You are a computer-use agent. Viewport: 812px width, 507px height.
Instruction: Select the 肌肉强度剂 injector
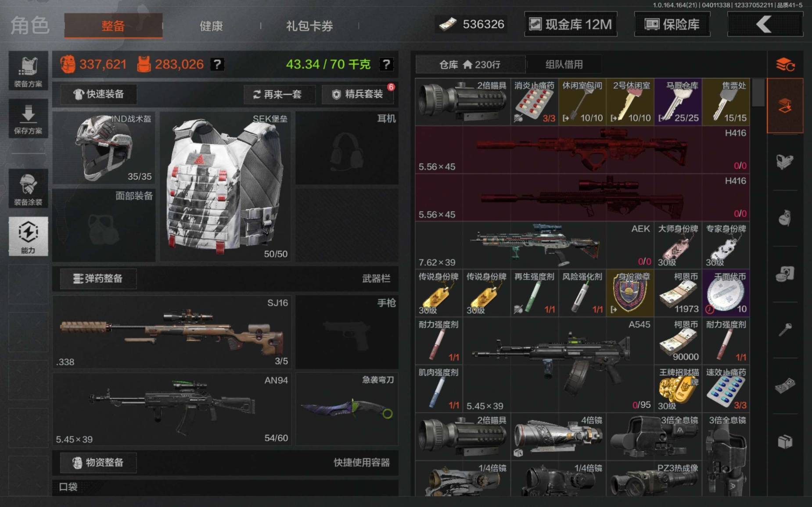pos(439,389)
